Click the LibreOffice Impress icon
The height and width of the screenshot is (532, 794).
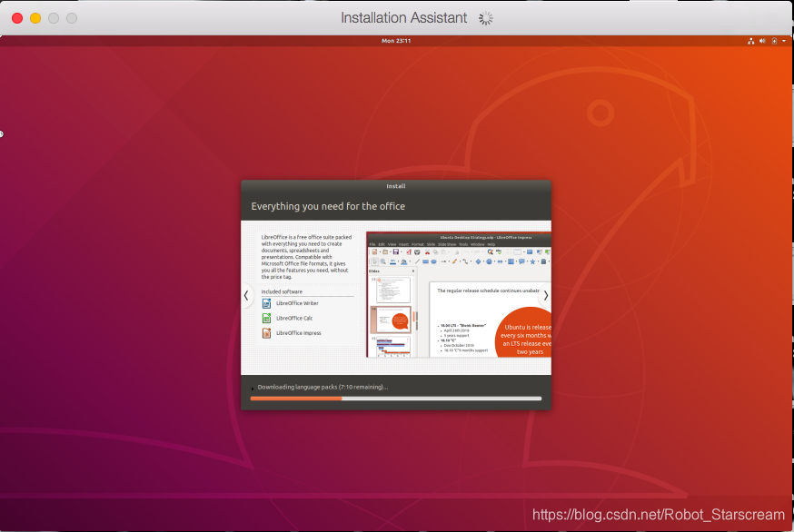266,333
